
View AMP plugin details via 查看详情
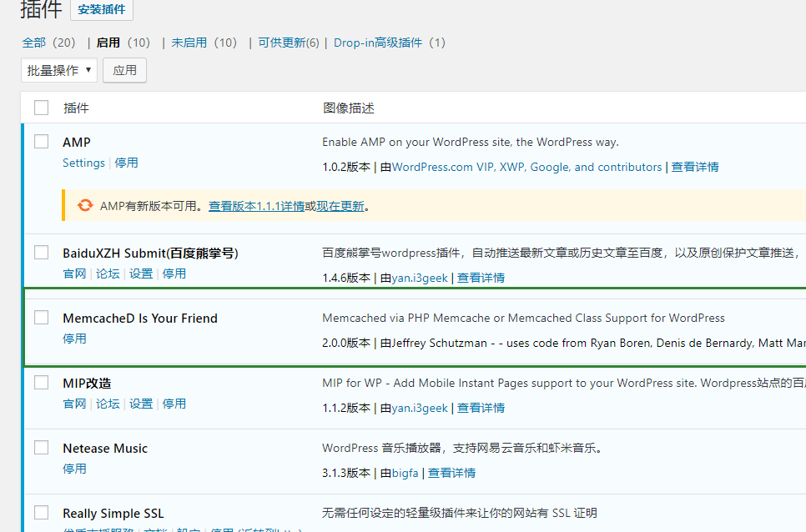[695, 167]
